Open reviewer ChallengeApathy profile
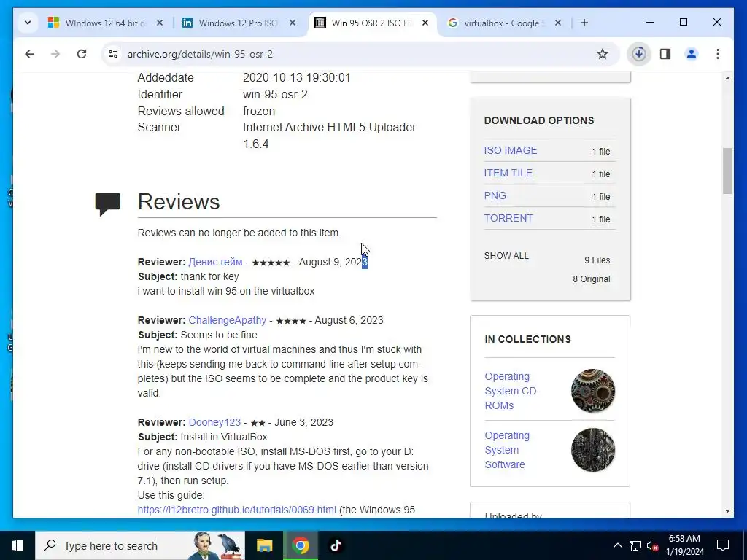Screen dimensions: 747x560 pos(228,320)
